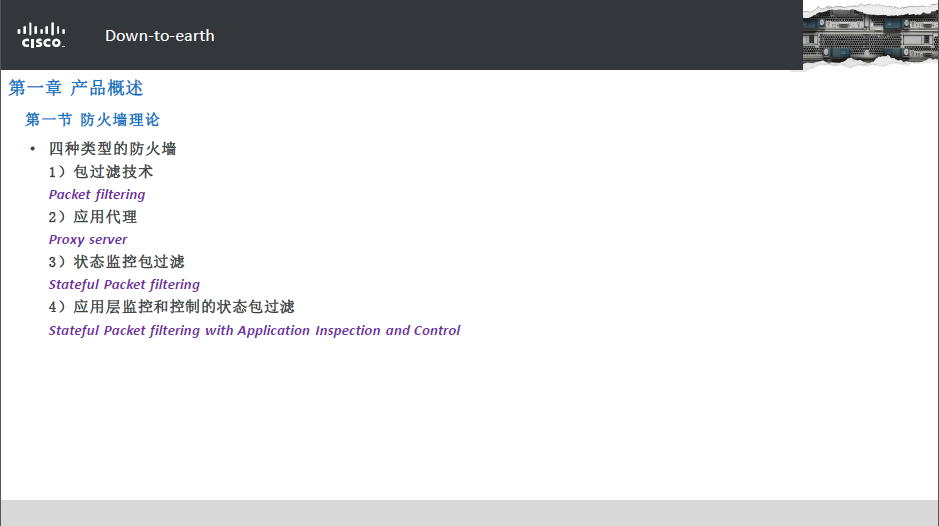Select the section heading "第一节 防火墙理论"
Image resolution: width=939 pixels, height=526 pixels.
[x=92, y=120]
